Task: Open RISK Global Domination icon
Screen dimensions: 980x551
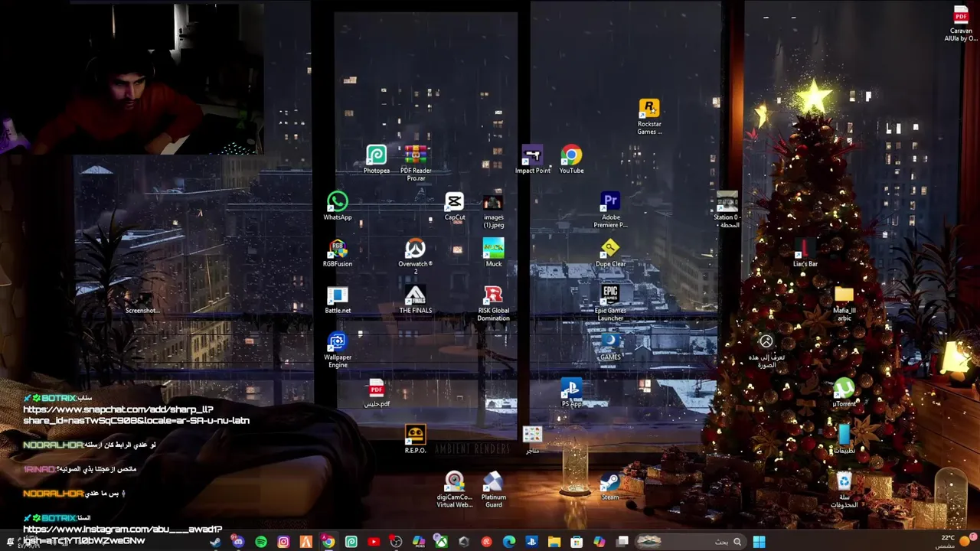Action: point(493,304)
